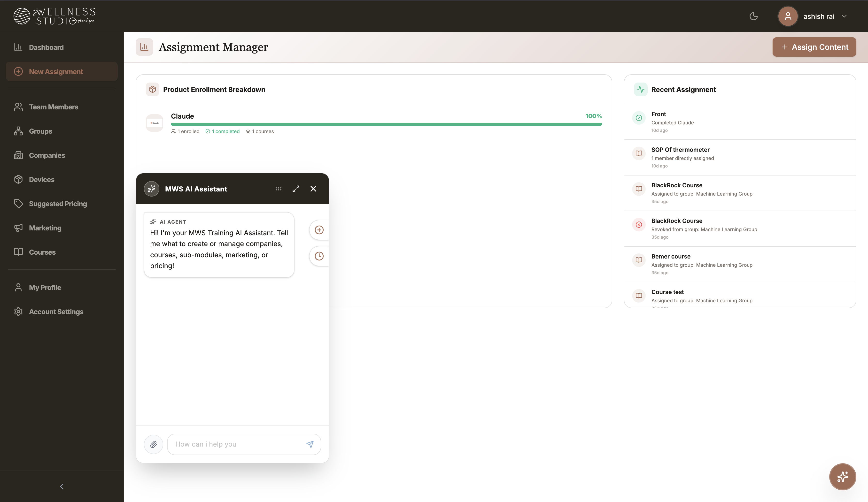Collapse the sidebar with the chevron

pos(62,486)
